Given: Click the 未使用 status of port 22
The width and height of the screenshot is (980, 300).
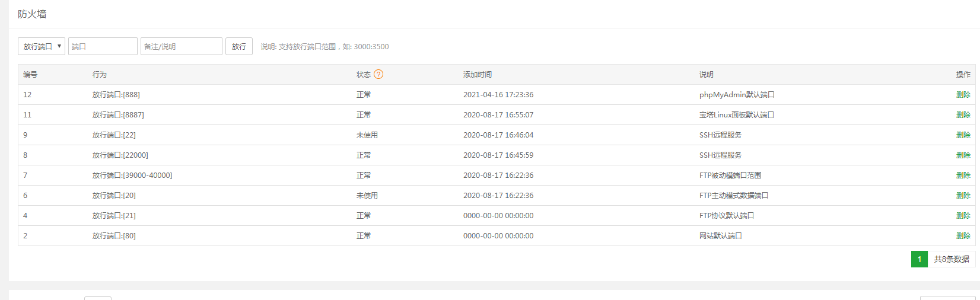Looking at the screenshot, I should pos(367,135).
